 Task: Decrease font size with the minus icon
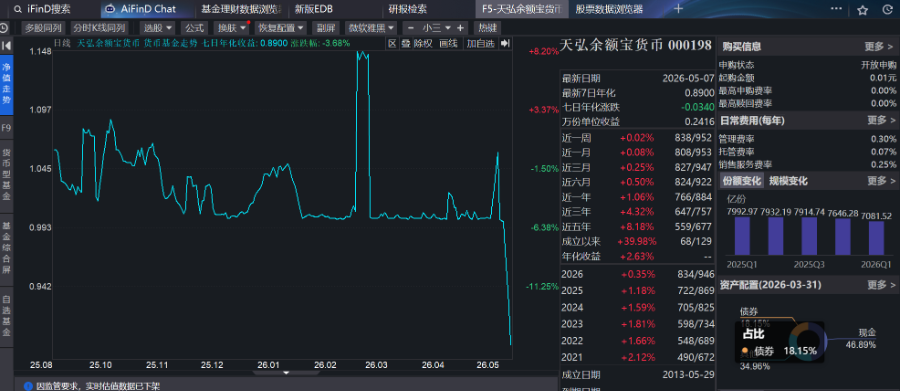(x=411, y=28)
